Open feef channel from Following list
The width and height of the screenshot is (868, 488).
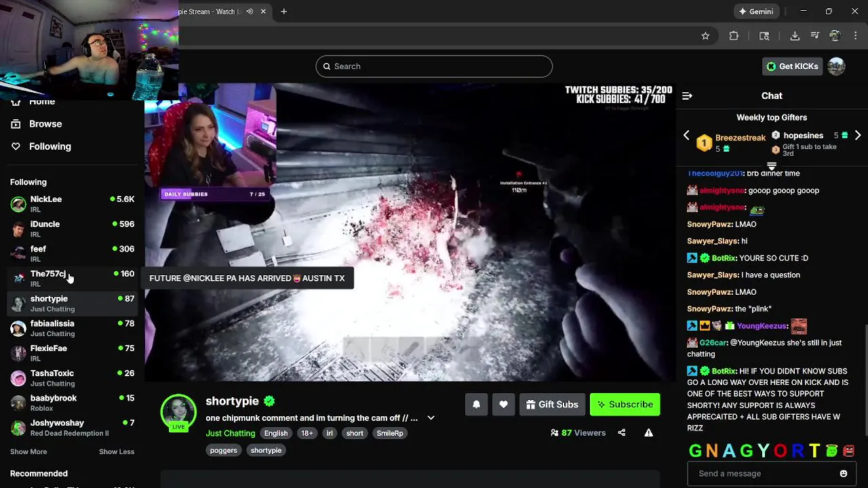click(x=72, y=253)
